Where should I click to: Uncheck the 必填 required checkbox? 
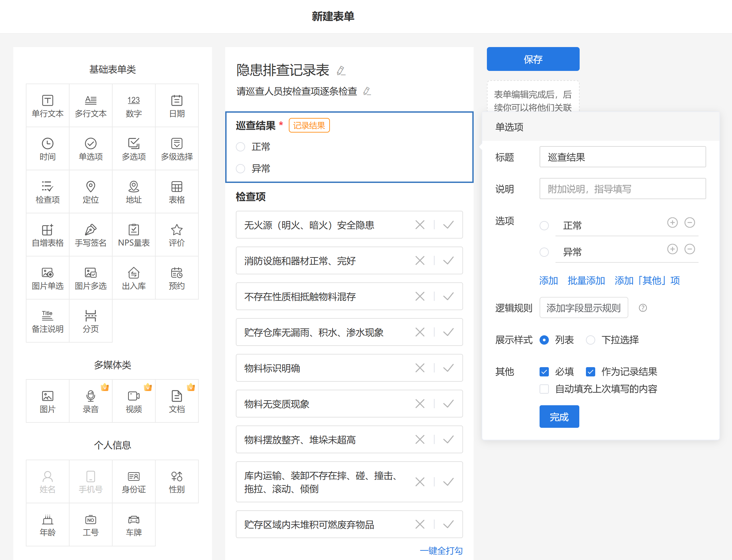pos(544,372)
